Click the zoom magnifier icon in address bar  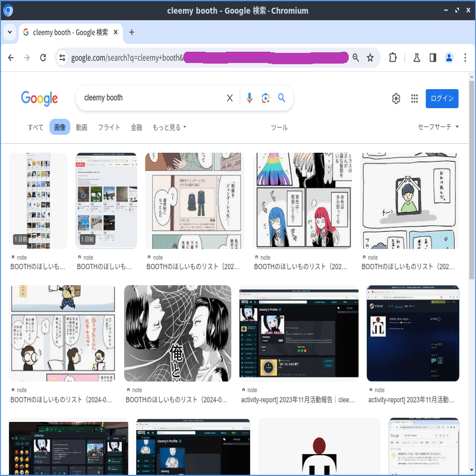[x=356, y=58]
